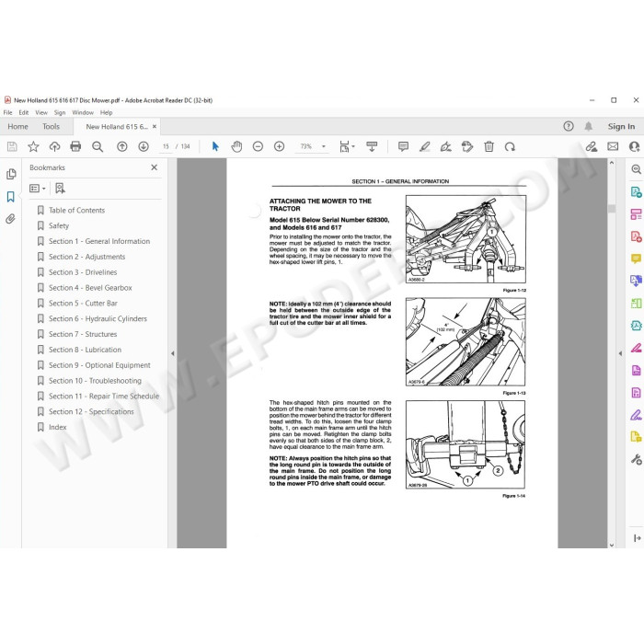Viewport: 644px width, 644px height.
Task: Open the Sign menu
Action: (60, 112)
